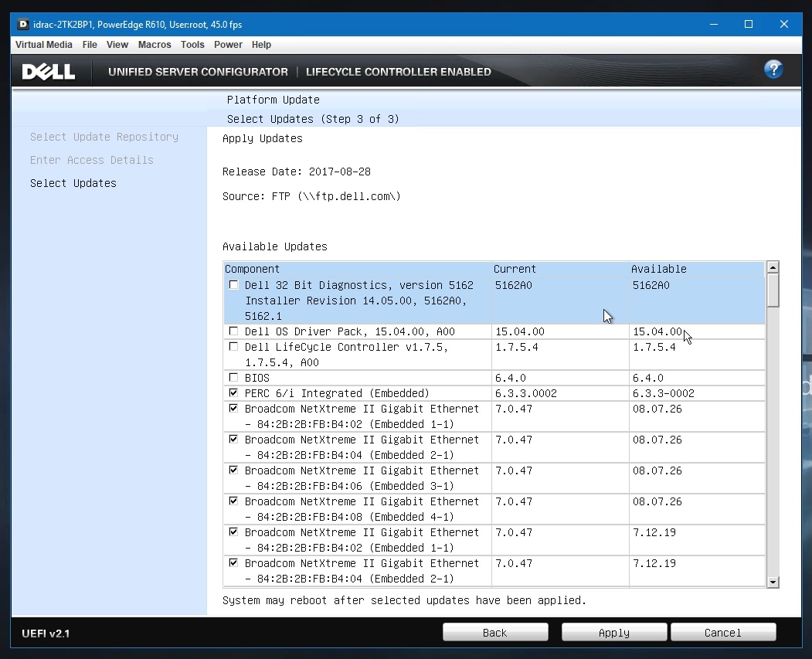This screenshot has height=659, width=812.
Task: Open the View menu
Action: (117, 45)
